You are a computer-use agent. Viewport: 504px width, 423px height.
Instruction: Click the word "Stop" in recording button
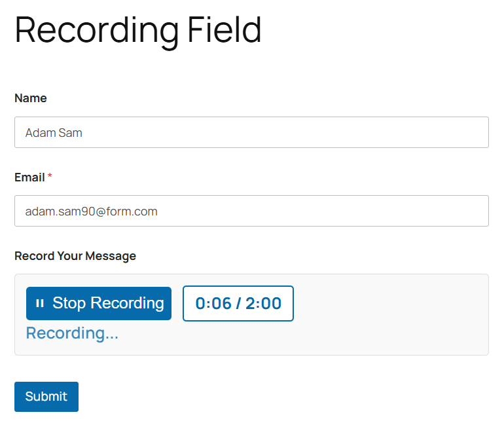(69, 303)
